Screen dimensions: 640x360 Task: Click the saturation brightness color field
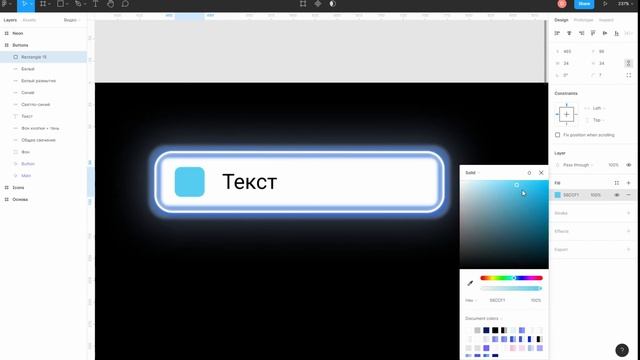coord(504,224)
